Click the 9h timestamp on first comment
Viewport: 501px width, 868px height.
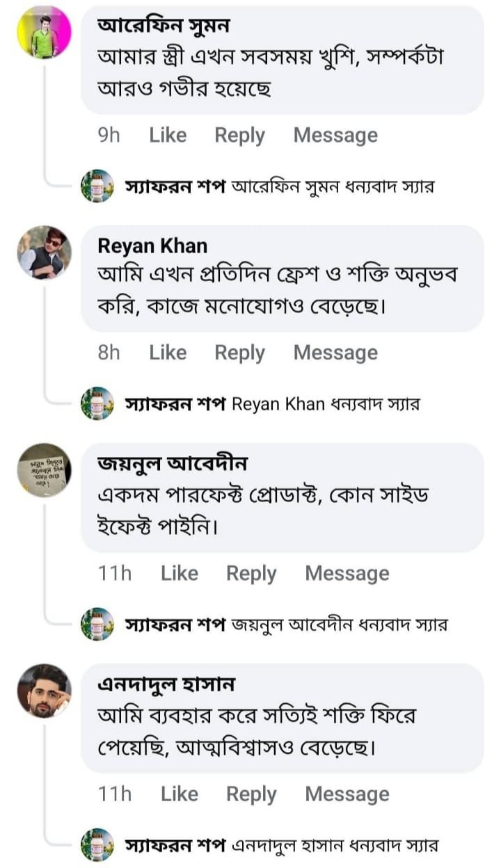pos(109,135)
